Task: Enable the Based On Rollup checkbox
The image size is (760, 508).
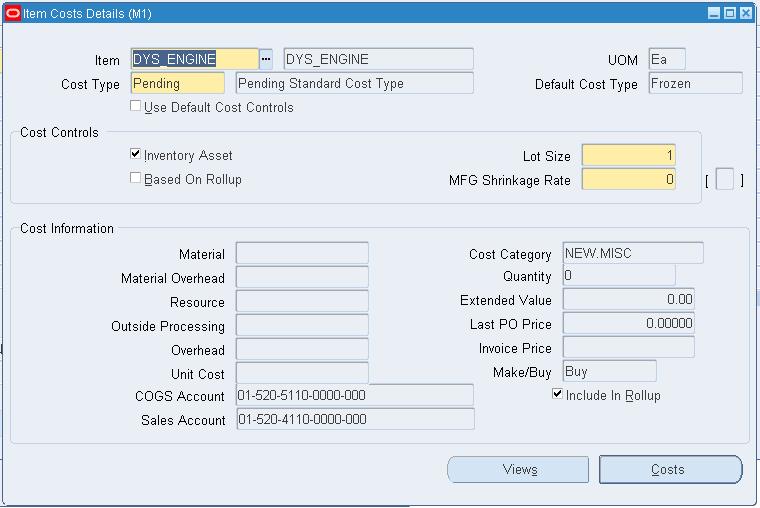Action: click(x=136, y=178)
